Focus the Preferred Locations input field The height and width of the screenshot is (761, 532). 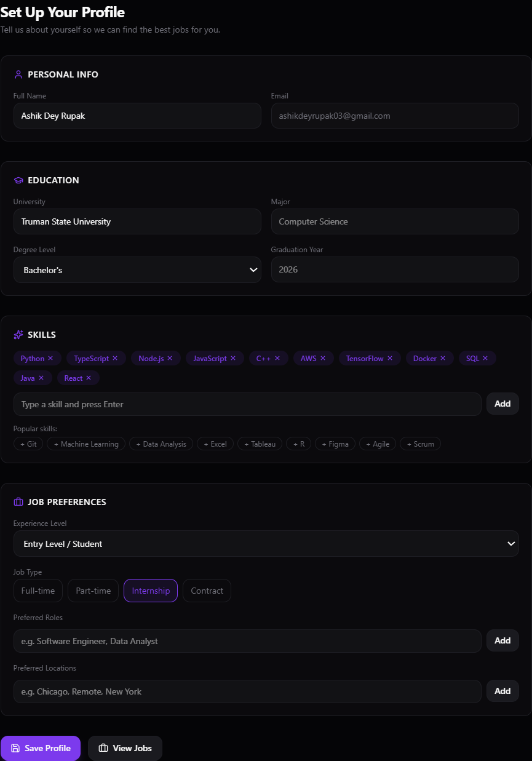247,691
